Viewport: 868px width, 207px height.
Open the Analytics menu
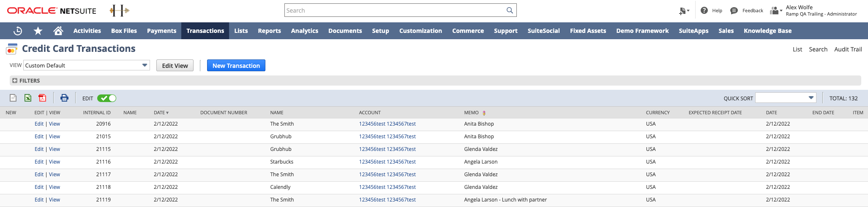pos(305,31)
